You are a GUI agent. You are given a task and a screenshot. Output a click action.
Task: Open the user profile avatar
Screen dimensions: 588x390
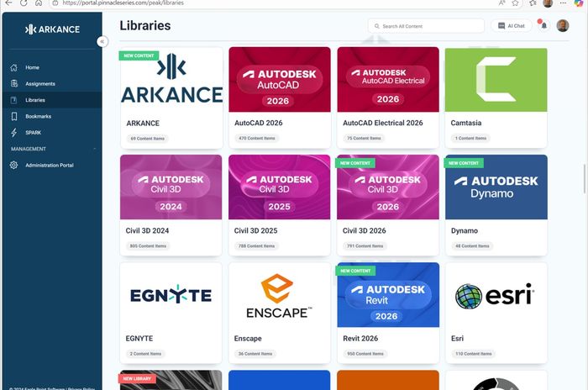[x=563, y=25]
